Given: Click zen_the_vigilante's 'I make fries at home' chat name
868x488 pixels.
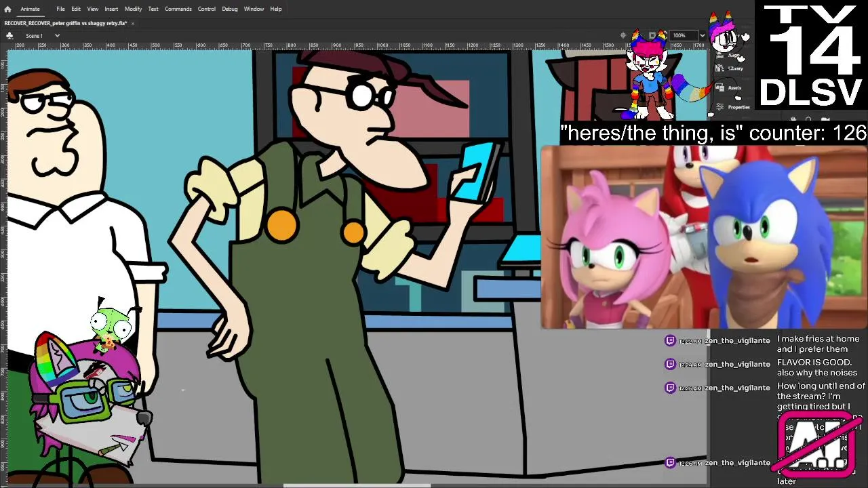Looking at the screenshot, I should (x=737, y=340).
